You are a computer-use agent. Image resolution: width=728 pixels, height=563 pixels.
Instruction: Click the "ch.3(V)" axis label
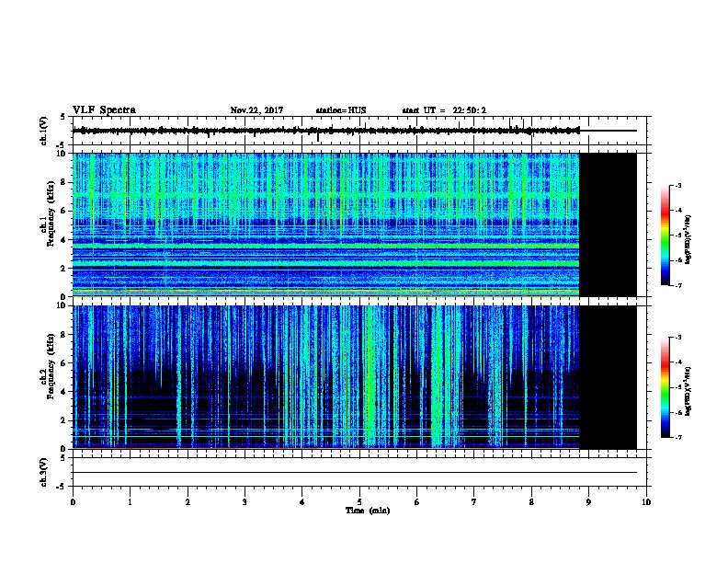(x=44, y=472)
